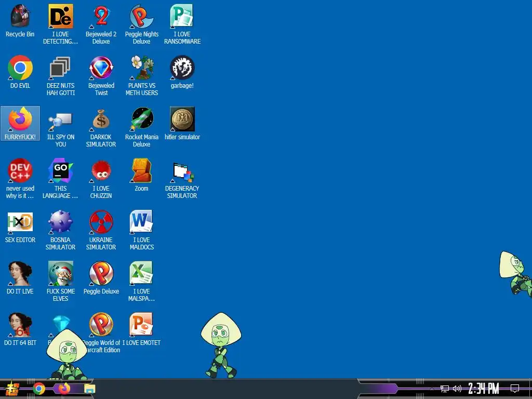Open the GoLand 'THIS LANGUAGE' shortcut
The image size is (532, 399).
point(60,179)
